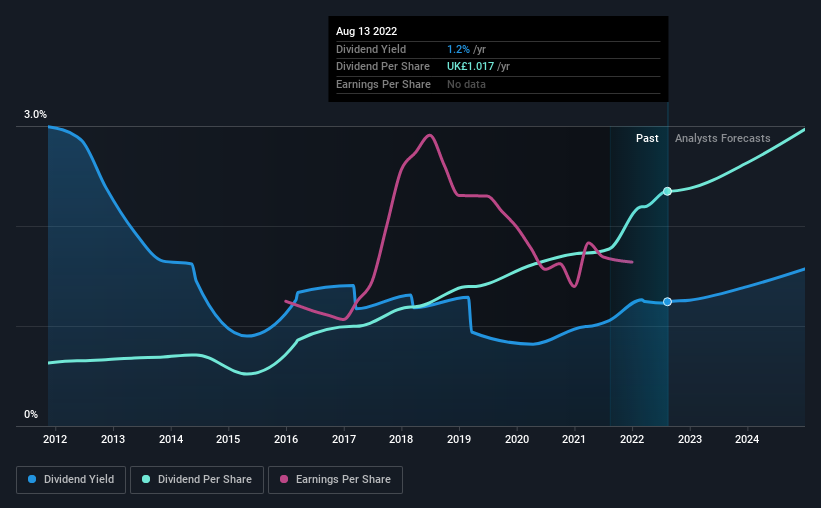The width and height of the screenshot is (821, 508).
Task: Click the 0% y-axis label
Action: tap(31, 414)
